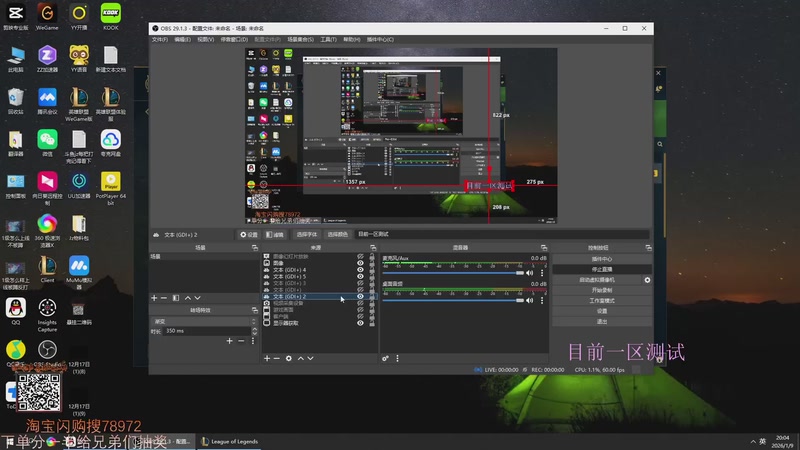Open source properties gear icon below Sources
The image size is (800, 450).
(289, 359)
